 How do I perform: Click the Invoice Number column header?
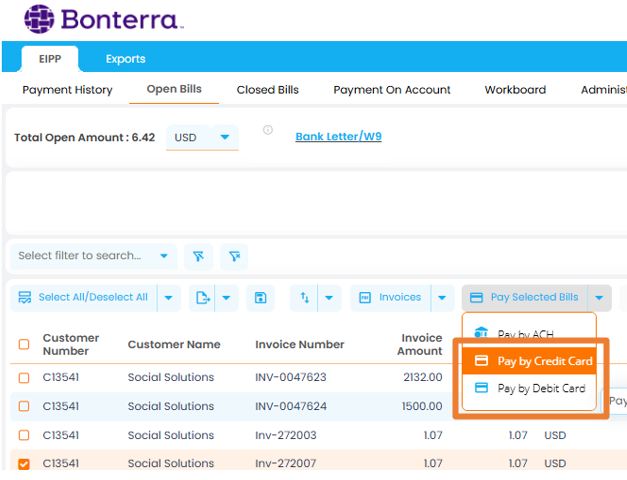(x=300, y=344)
